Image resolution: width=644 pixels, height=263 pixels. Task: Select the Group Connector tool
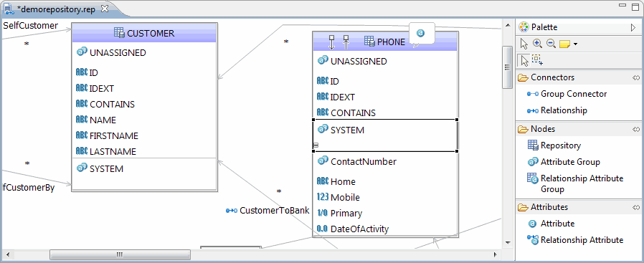click(x=567, y=94)
